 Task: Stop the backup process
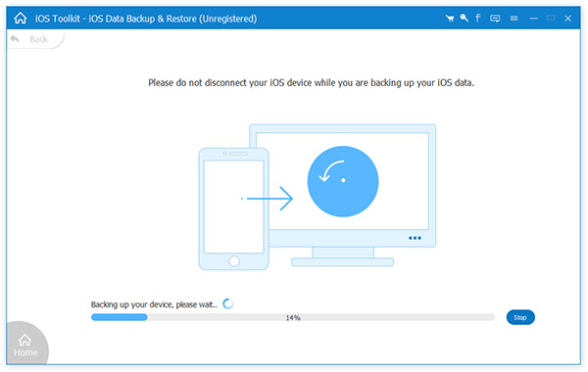click(x=520, y=317)
